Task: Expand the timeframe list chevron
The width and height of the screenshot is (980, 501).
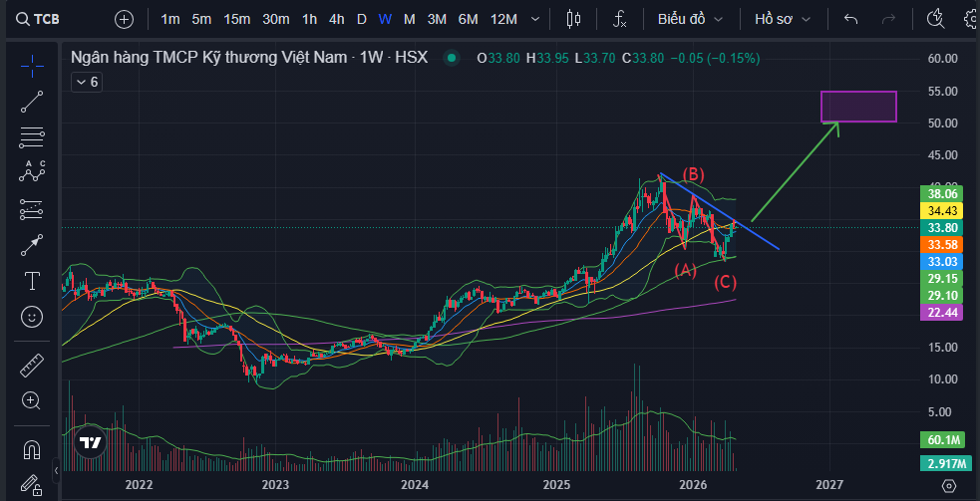Action: pyautogui.click(x=535, y=19)
